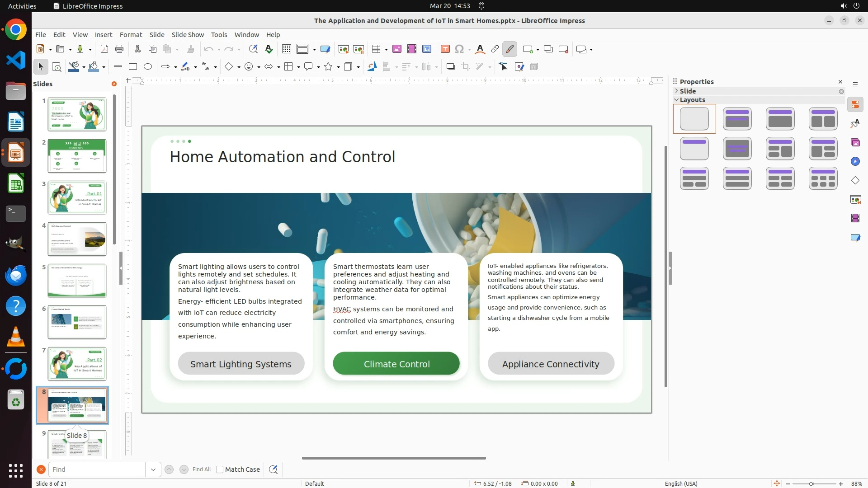This screenshot has height=488, width=868.
Task: Select slide 6 thumbnail in Slides panel
Action: coord(77,322)
